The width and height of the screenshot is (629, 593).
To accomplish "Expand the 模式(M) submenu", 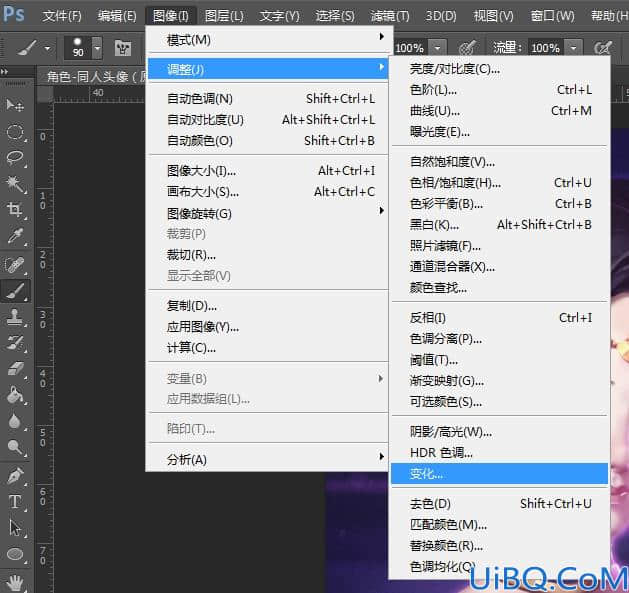I will coord(268,40).
